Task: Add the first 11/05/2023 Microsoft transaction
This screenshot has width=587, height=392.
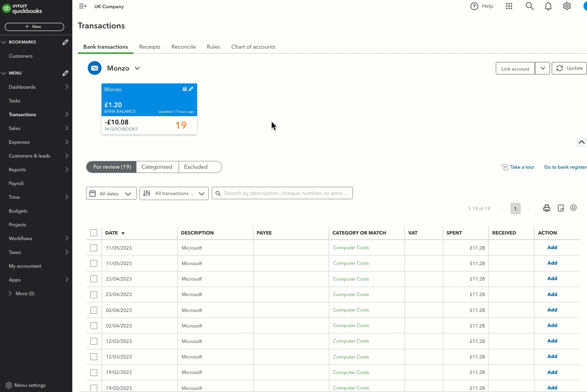Action: coord(552,247)
